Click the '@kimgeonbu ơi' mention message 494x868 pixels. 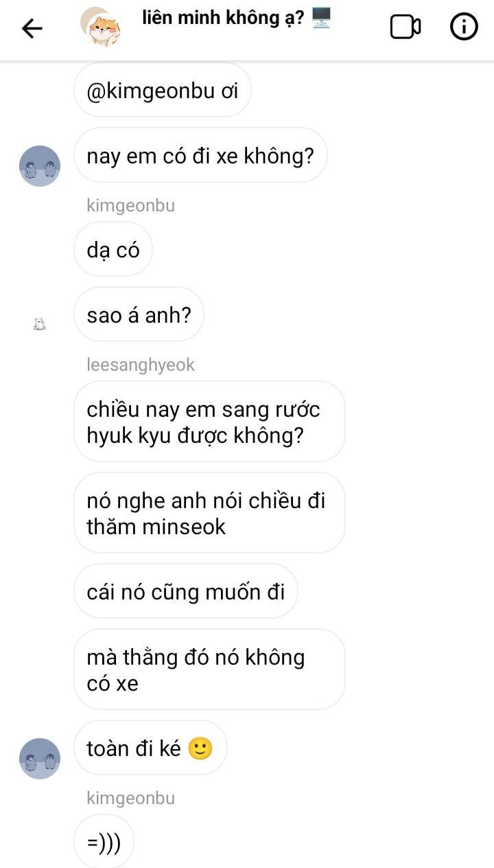(162, 91)
